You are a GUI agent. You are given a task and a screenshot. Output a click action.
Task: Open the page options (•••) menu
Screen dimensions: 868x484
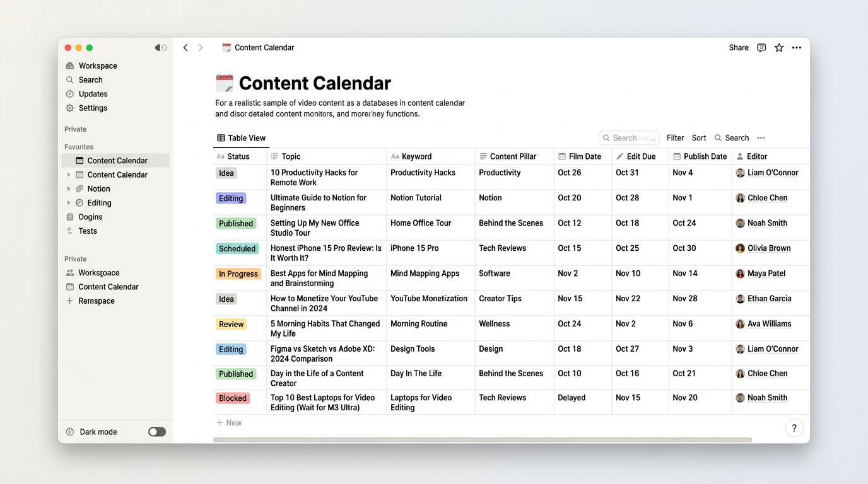[x=796, y=47]
